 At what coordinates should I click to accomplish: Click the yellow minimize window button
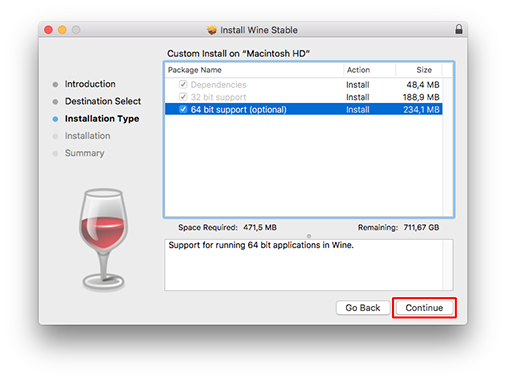tap(62, 30)
